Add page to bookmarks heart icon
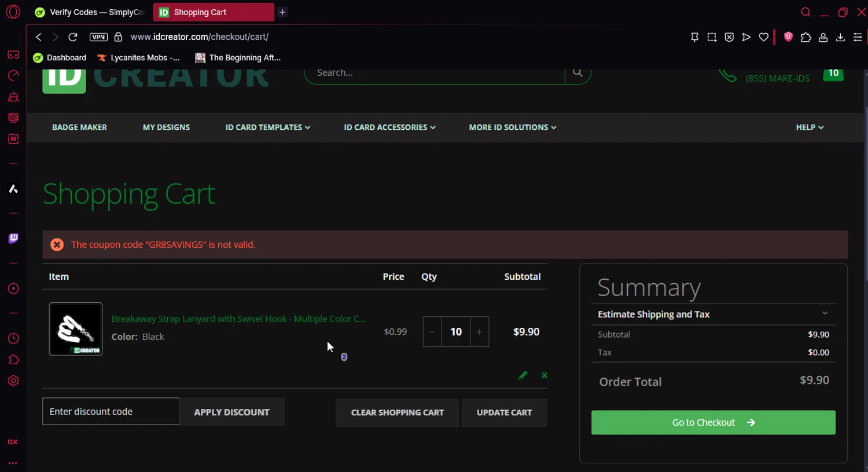Viewport: 868px width, 472px height. point(764,37)
